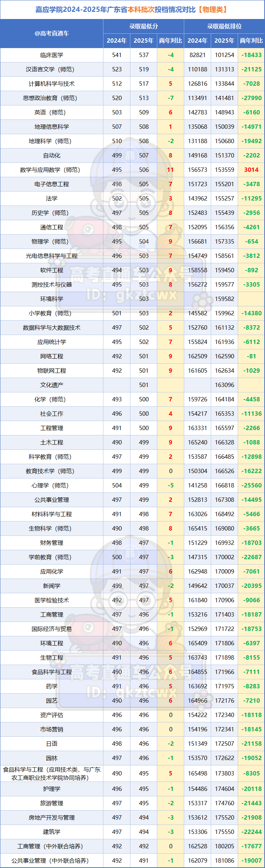Click the 食品科学与工程（应用技术类）协同培养 major cell
The height and width of the screenshot is (868, 265).
[52, 773]
